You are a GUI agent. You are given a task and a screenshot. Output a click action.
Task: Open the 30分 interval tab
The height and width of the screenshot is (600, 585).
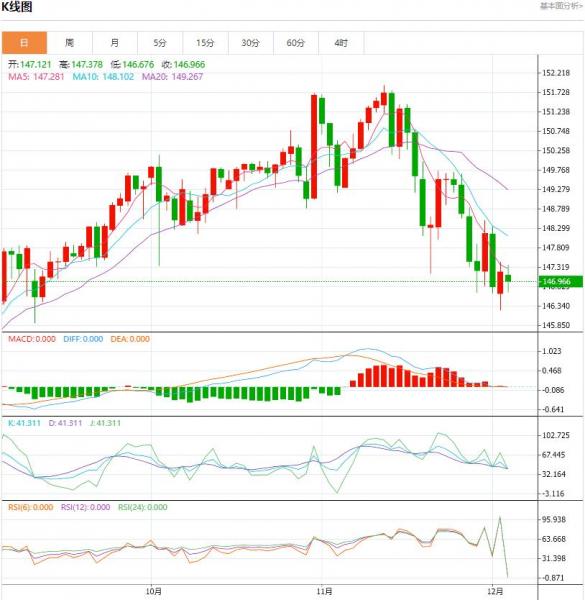(251, 42)
